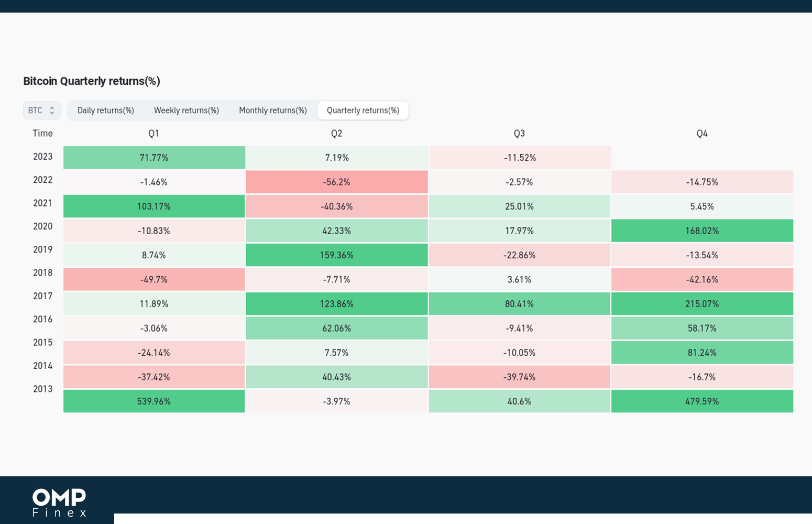Click the 5.45% cell

[703, 206]
